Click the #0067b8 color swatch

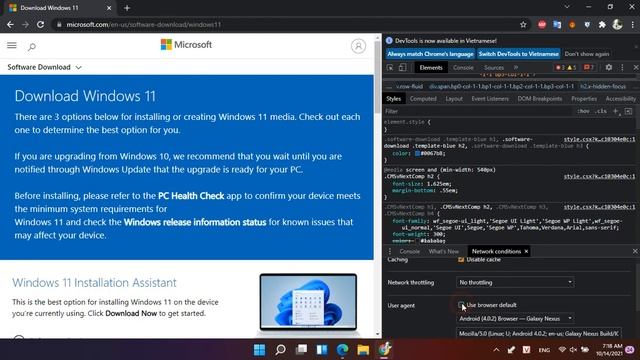pos(417,153)
